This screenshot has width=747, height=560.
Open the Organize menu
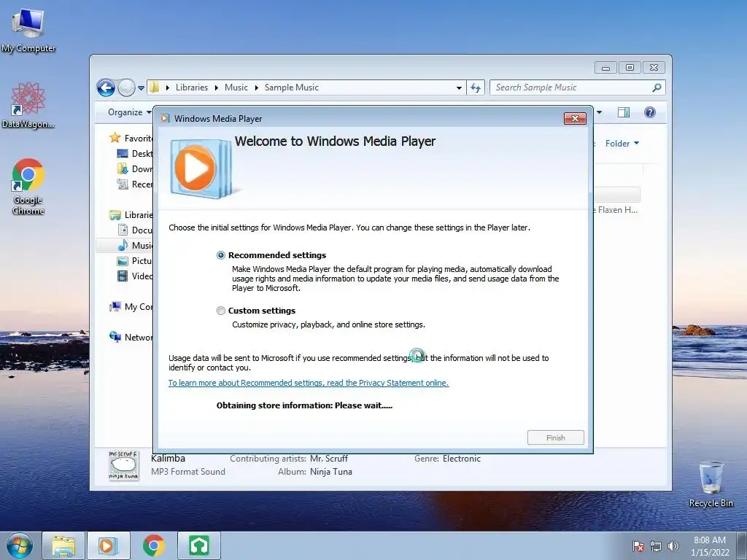(x=129, y=112)
